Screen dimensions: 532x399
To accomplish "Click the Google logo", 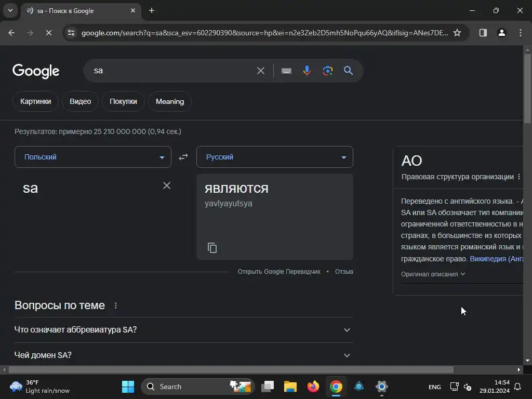I will pos(36,71).
